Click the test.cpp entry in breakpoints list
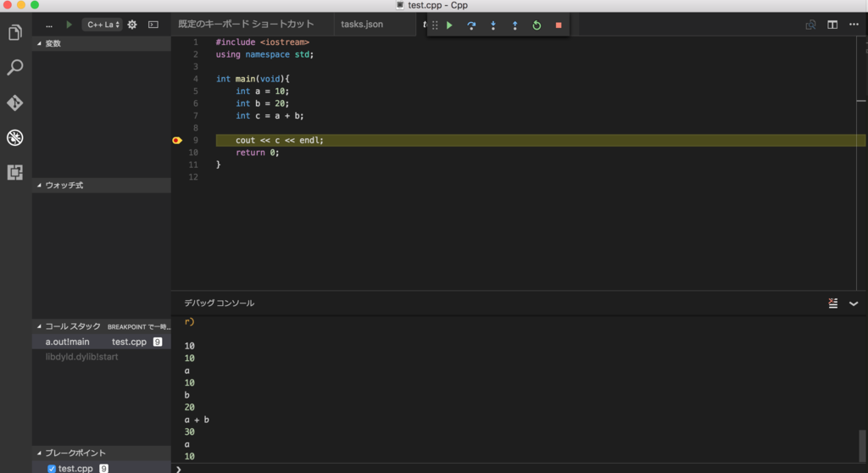Image resolution: width=868 pixels, height=473 pixels. point(75,469)
